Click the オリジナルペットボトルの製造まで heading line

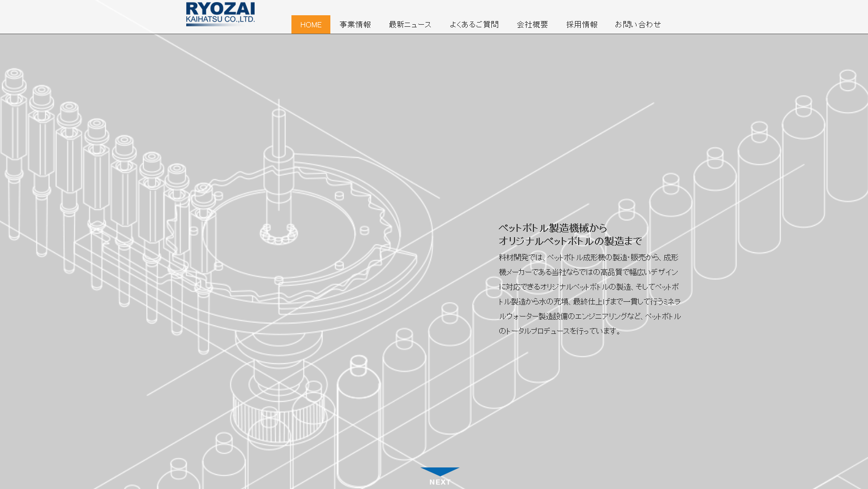tap(570, 241)
